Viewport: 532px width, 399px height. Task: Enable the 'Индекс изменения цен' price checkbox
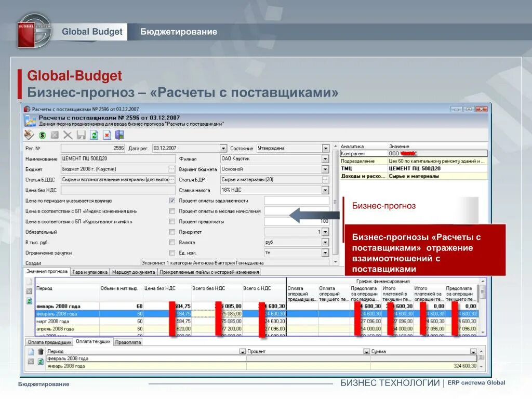(172, 211)
